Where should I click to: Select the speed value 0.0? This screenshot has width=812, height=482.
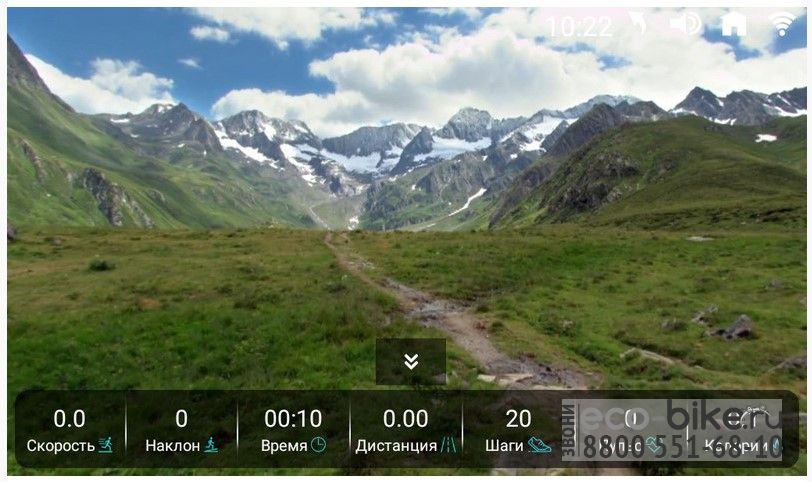[x=69, y=418]
